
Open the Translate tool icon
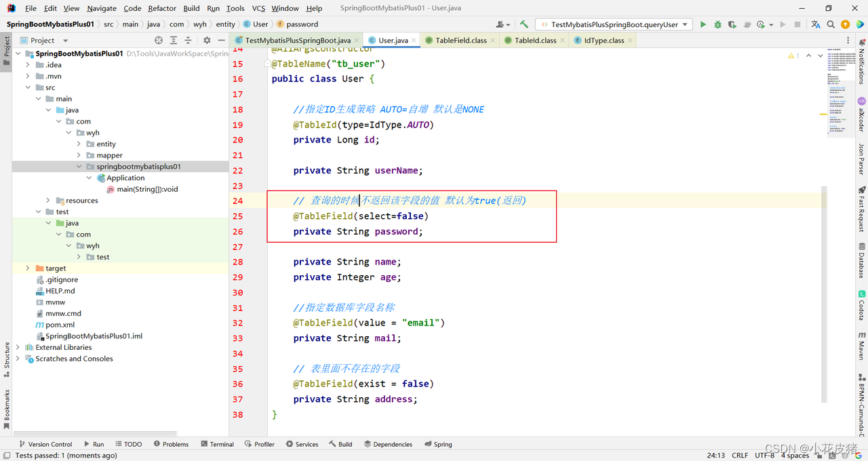coord(816,24)
